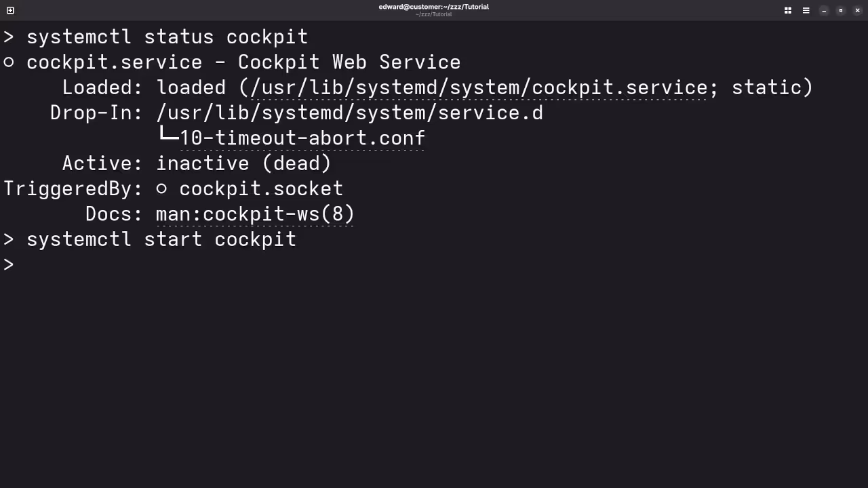Open the man:cockpit-ws(8) docs link

tap(255, 214)
